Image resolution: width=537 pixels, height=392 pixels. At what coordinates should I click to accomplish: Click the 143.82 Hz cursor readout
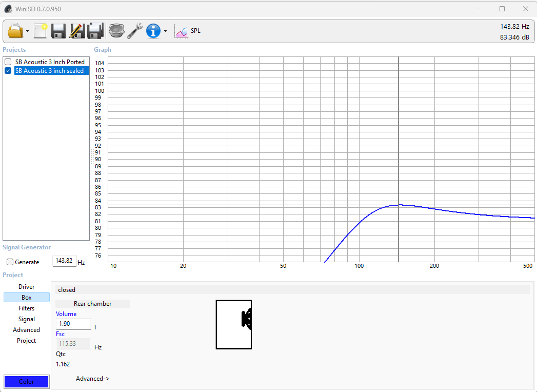click(x=514, y=27)
